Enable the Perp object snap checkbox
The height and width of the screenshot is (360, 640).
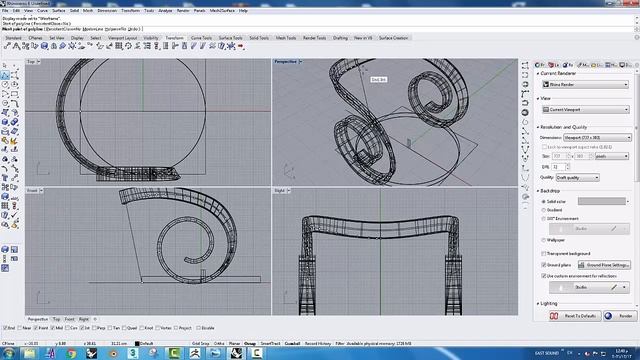click(x=94, y=328)
